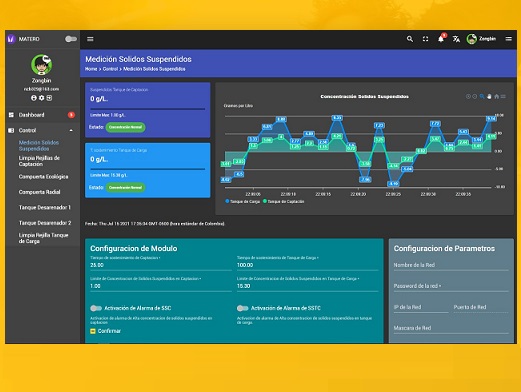521x392 pixels.
Task: Follow the Home breadcrumb link
Action: (91, 69)
